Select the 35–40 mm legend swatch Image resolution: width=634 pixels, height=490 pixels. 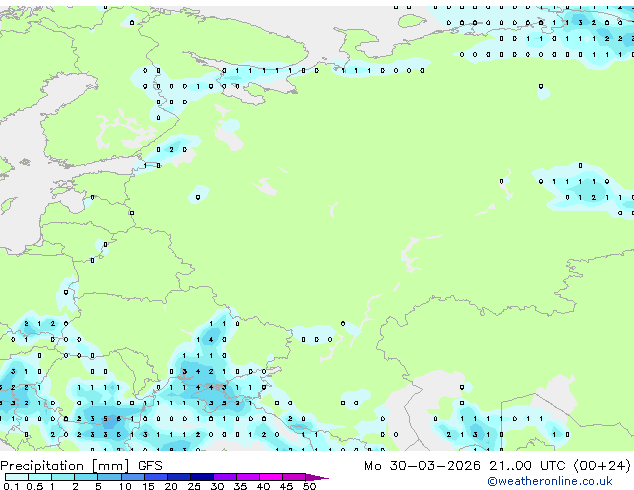[248, 477]
